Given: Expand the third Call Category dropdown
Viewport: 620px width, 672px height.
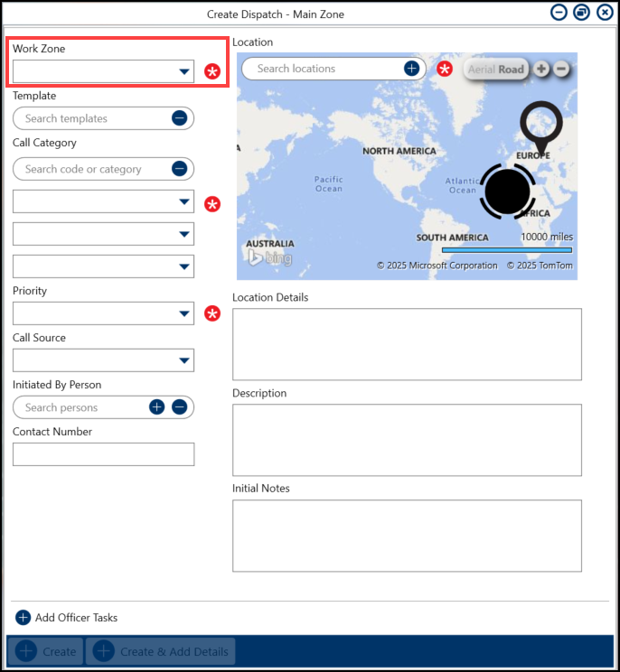Looking at the screenshot, I should click(103, 266).
